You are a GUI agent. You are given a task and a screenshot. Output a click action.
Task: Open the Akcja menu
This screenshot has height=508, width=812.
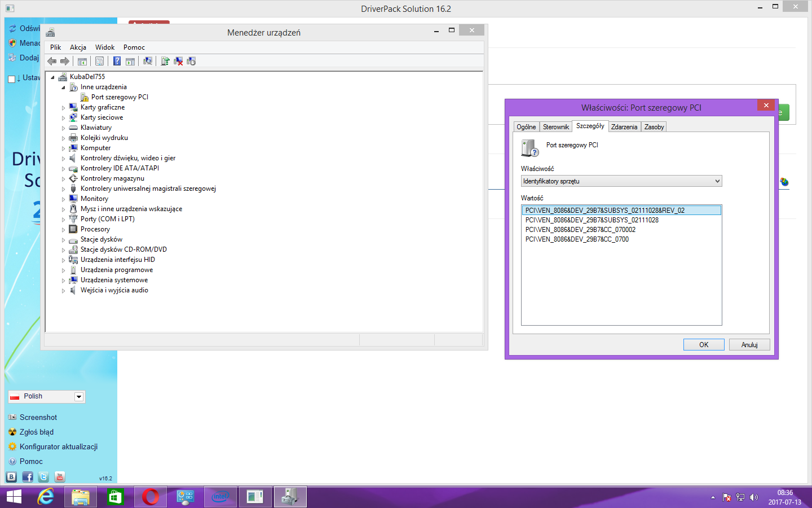(78, 47)
